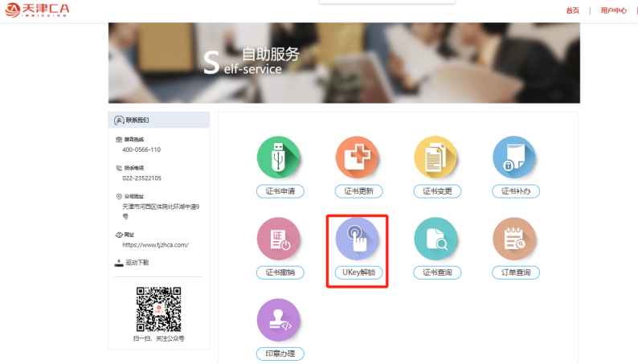Click the 证书申请 button
The height and width of the screenshot is (364, 638).
(x=280, y=191)
